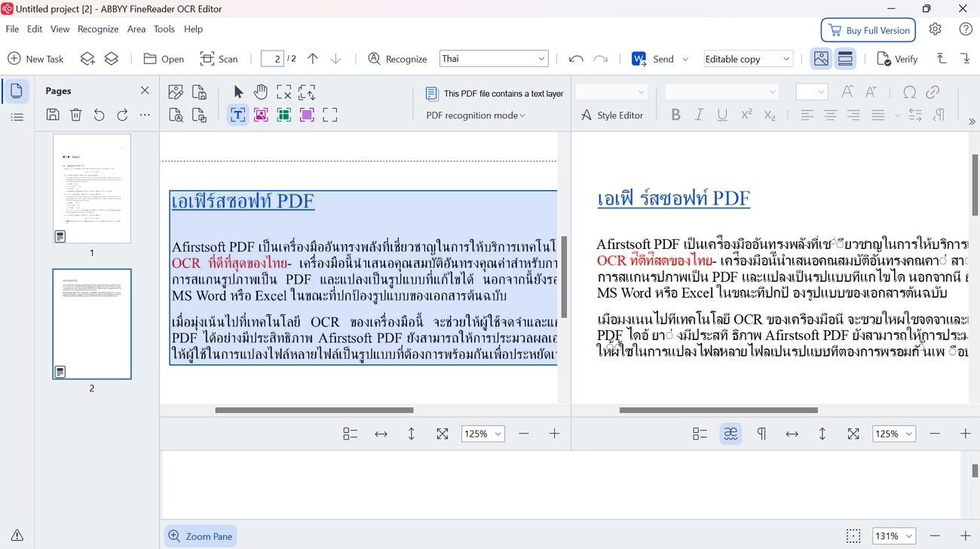This screenshot has width=980, height=549.
Task: Click the Recognize toolbar button
Action: 397,59
